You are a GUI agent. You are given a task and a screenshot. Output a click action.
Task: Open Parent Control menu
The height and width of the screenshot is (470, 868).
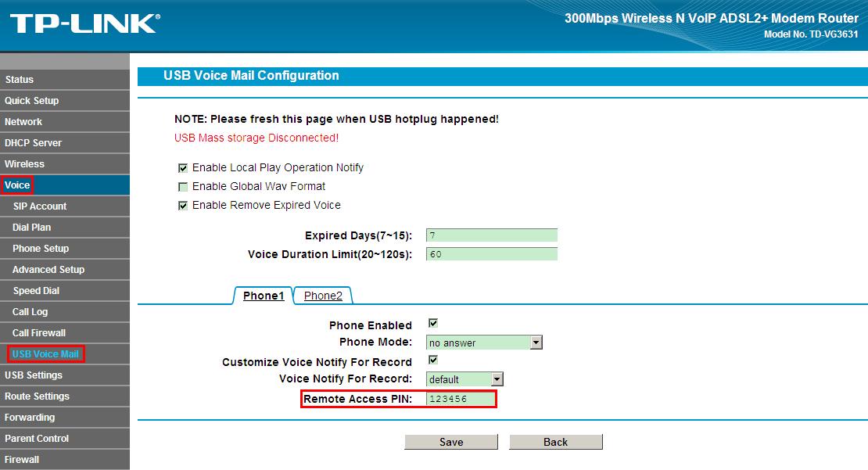(64, 438)
